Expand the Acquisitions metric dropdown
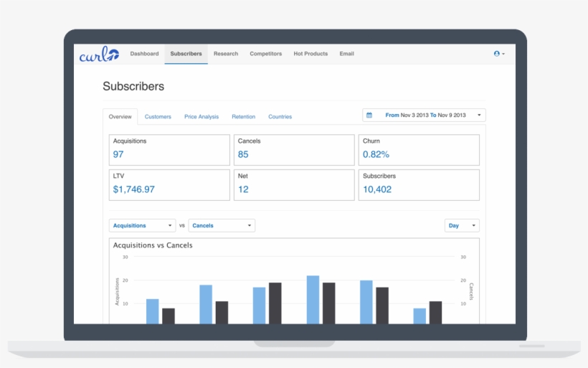Image resolution: width=588 pixels, height=368 pixels. coord(142,225)
